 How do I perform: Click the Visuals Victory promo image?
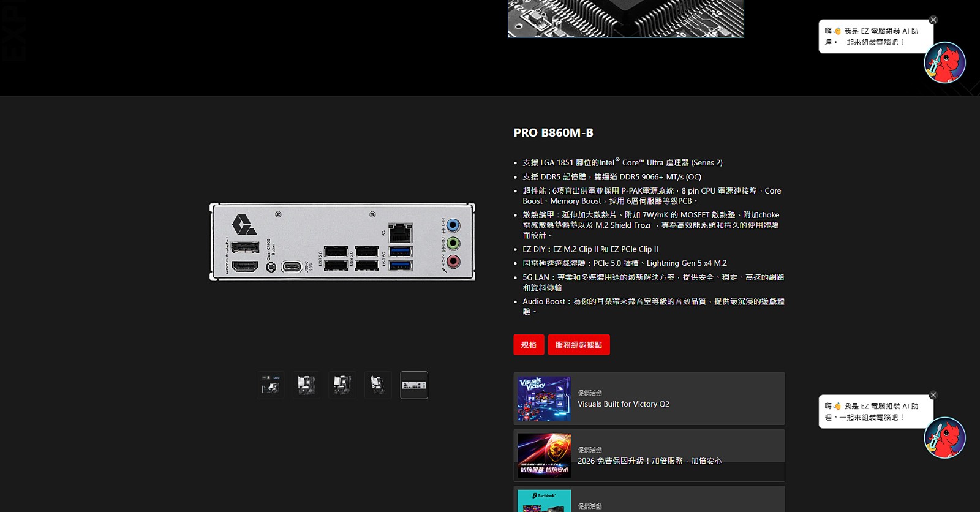click(x=544, y=399)
